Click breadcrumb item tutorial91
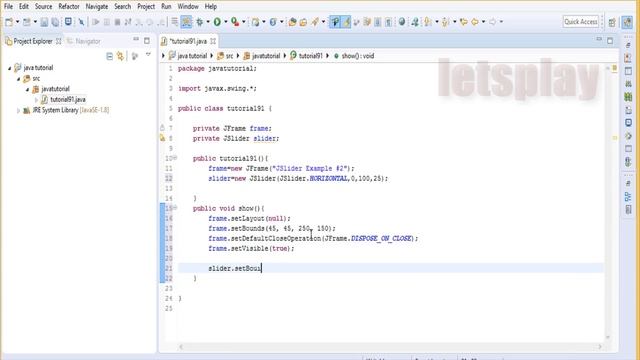Viewport: 640px width, 360px height. point(306,56)
